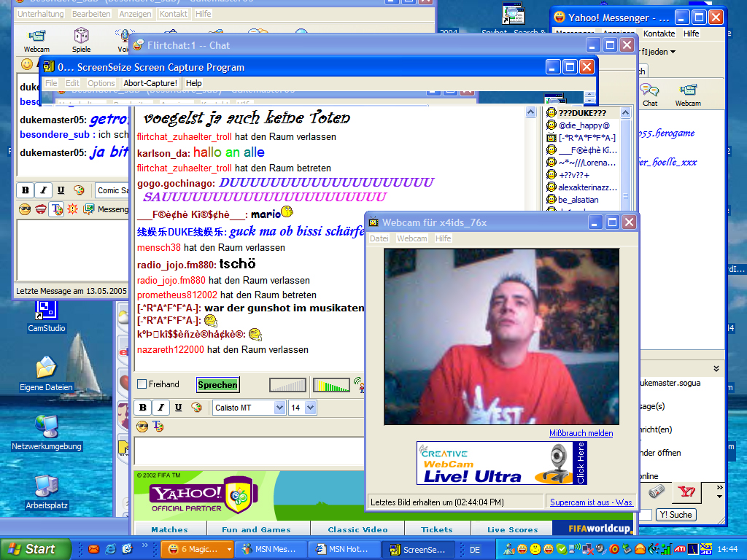747x560 pixels.
Task: Open the font size 14 dropdown
Action: 311,408
